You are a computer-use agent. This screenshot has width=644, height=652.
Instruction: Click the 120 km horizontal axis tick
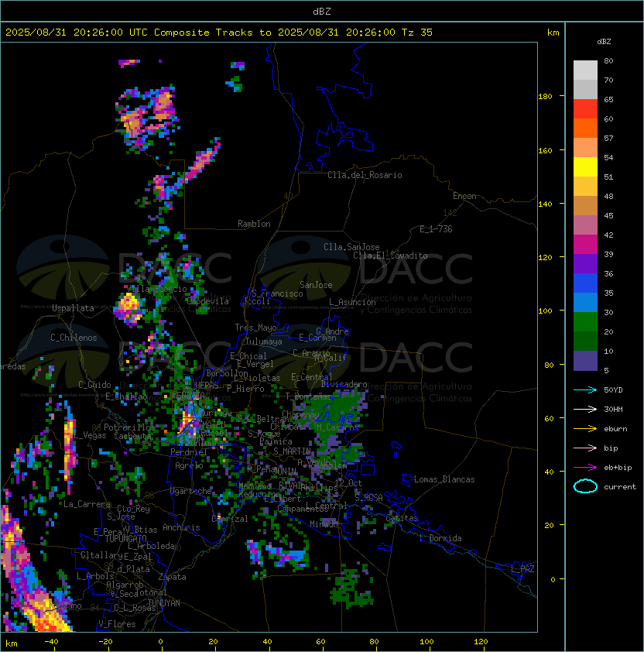481,642
